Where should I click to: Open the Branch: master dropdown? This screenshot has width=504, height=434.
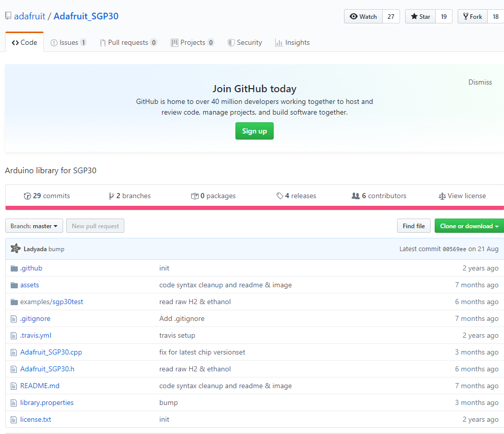pos(34,226)
